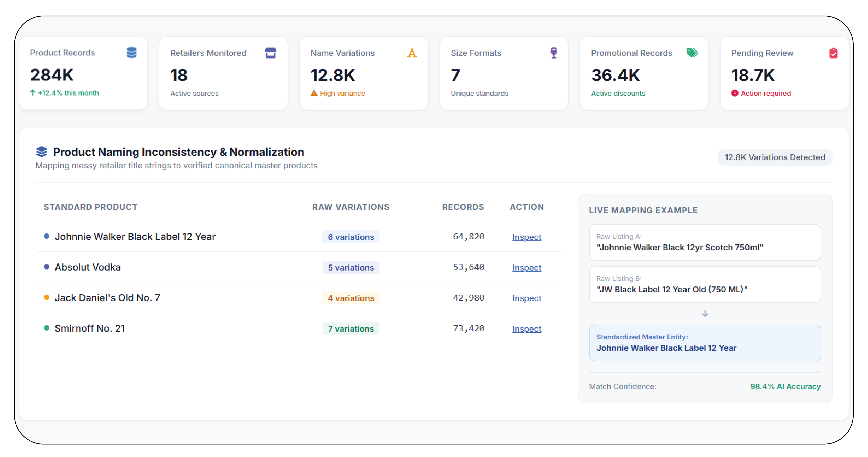Click the 98.4% AI Accuracy value
The height and width of the screenshot is (457, 868).
point(785,386)
